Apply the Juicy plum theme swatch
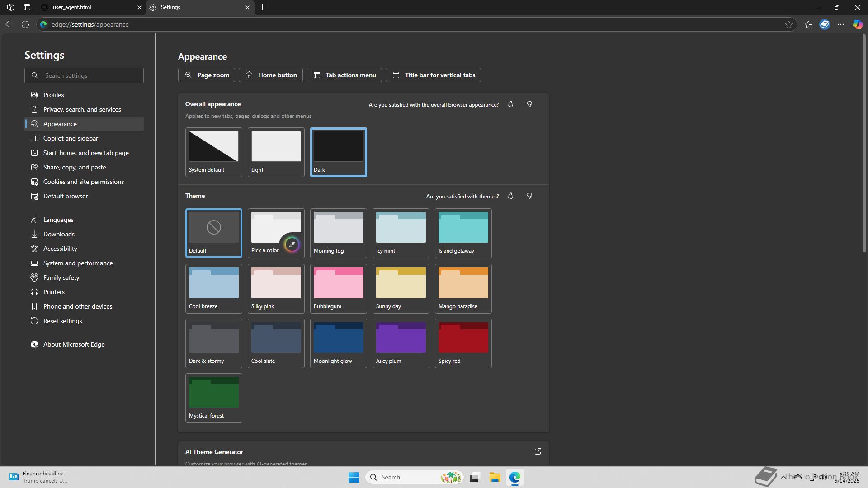This screenshot has width=868, height=488. pyautogui.click(x=401, y=343)
